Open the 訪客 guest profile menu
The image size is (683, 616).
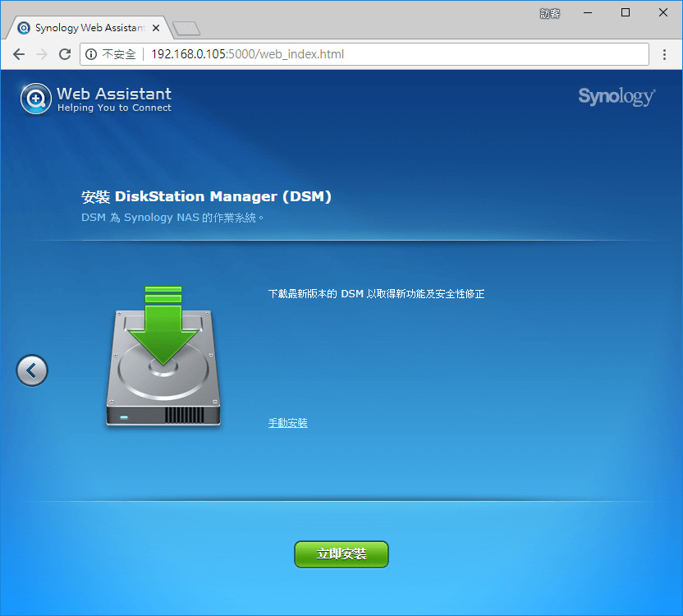(549, 13)
